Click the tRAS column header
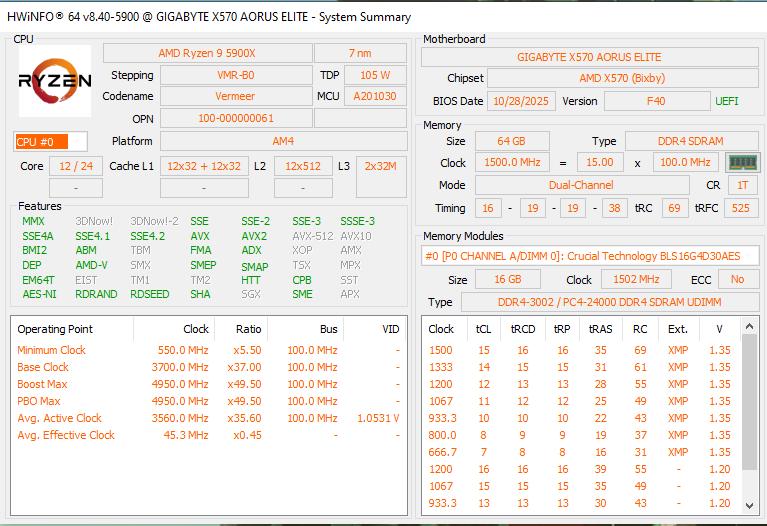This screenshot has width=767, height=526. coord(600,329)
